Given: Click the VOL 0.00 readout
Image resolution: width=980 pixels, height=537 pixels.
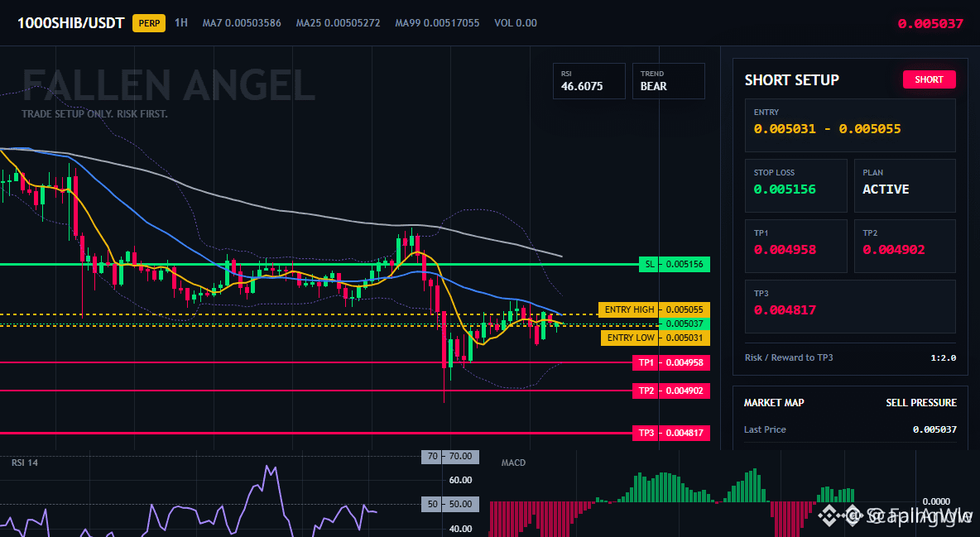Looking at the screenshot, I should [x=516, y=23].
